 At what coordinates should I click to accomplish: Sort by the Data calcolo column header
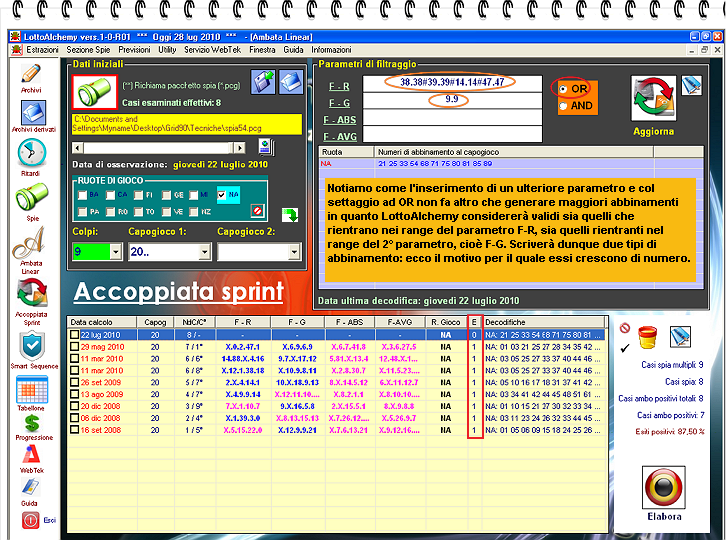pos(102,322)
